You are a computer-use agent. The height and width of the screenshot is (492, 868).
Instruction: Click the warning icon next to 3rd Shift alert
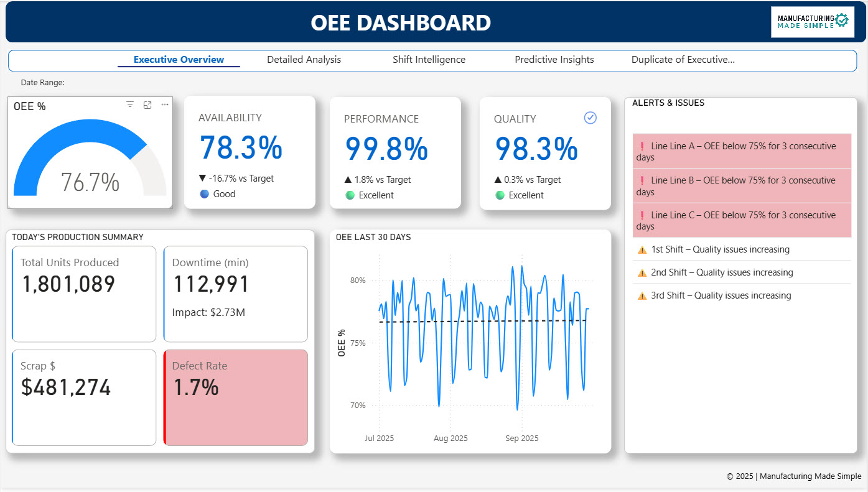[642, 295]
